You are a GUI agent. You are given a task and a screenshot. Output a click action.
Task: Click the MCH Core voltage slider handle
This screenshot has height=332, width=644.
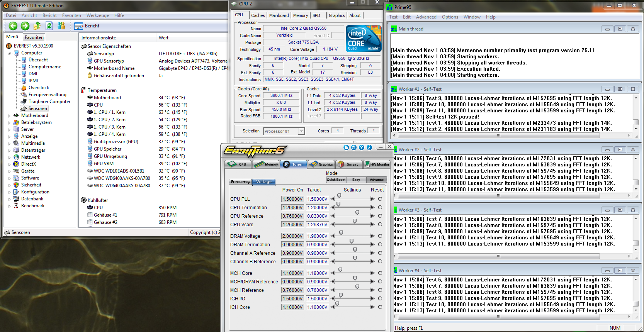tap(340, 270)
